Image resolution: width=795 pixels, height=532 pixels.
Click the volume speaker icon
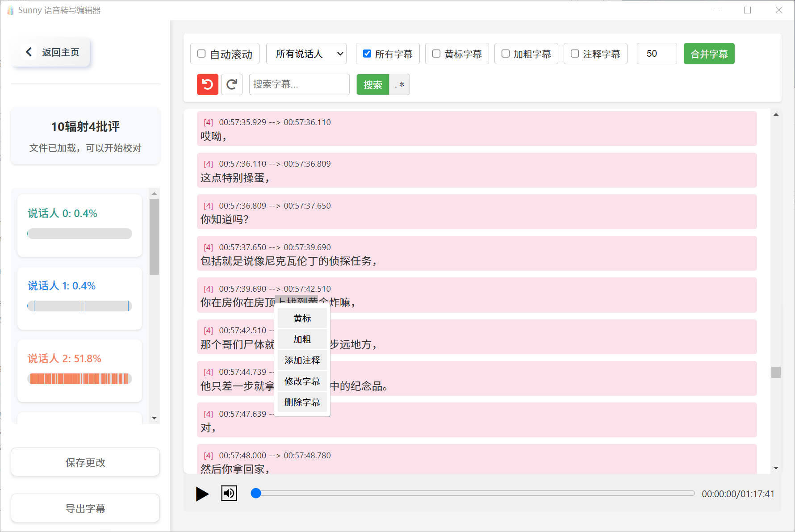point(229,493)
